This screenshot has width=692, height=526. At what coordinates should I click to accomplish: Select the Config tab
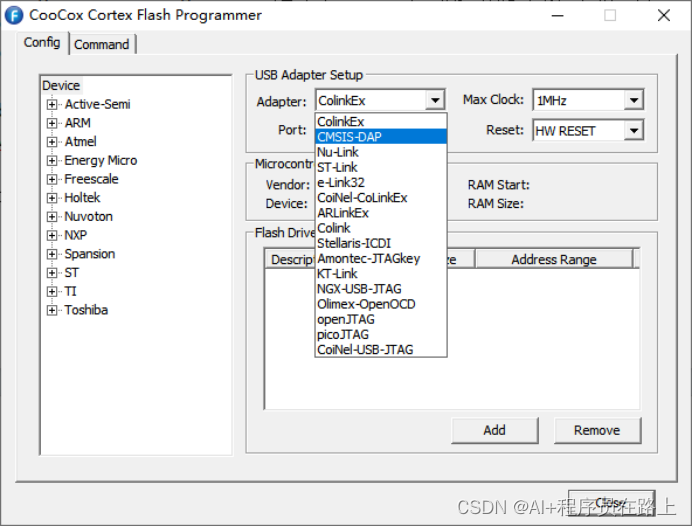click(42, 43)
